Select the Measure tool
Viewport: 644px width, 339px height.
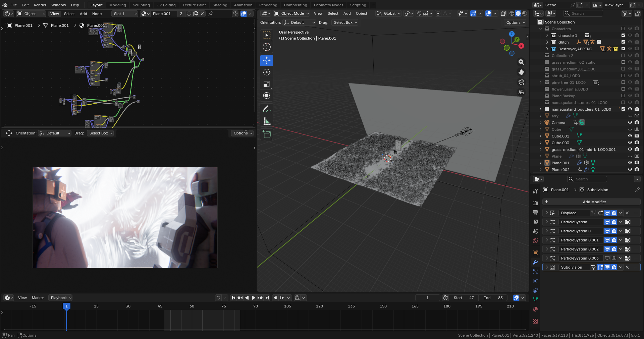267,121
